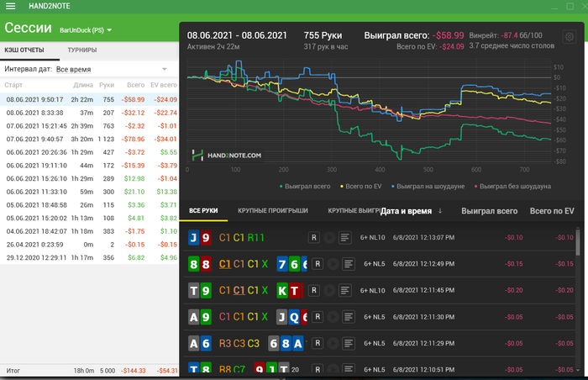Click R replayer button for J9 hand
The image size is (588, 380).
[x=314, y=238]
